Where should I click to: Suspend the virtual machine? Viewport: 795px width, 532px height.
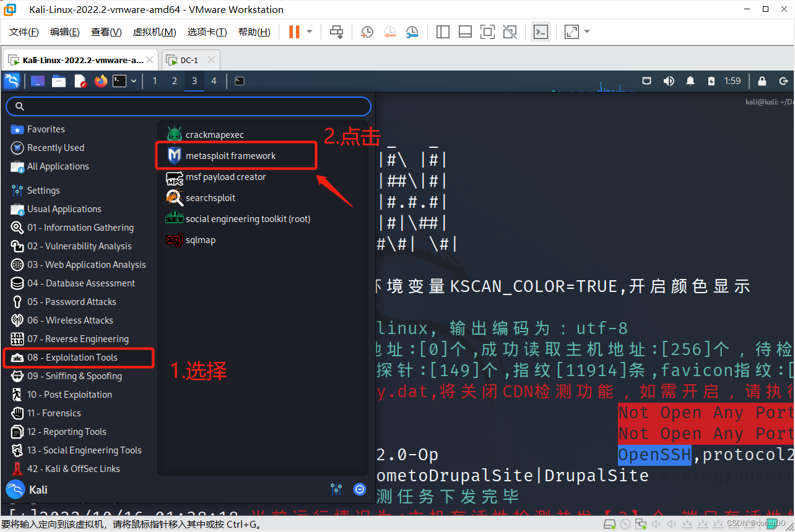296,32
